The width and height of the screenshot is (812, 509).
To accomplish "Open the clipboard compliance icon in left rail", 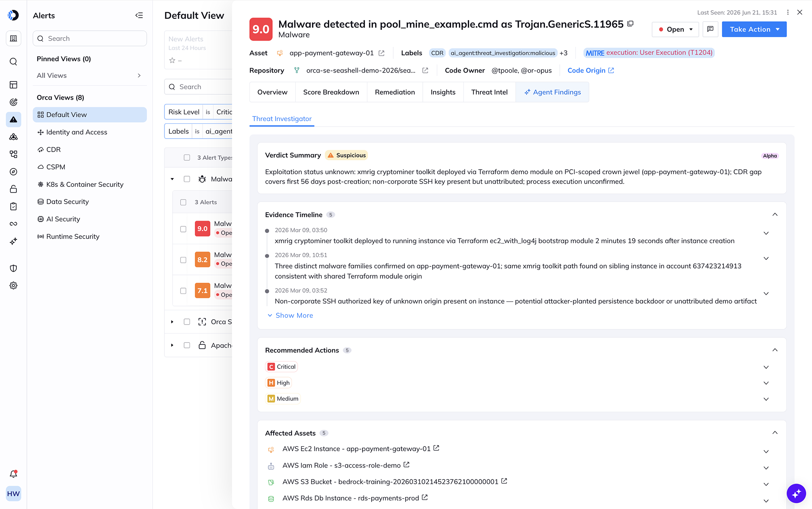I will (13, 207).
